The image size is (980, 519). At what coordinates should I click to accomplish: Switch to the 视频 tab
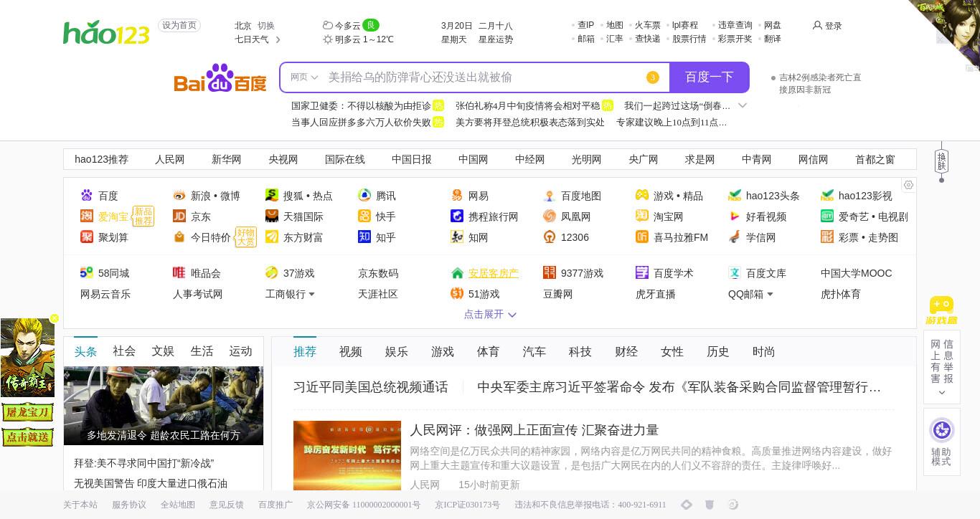(x=351, y=351)
